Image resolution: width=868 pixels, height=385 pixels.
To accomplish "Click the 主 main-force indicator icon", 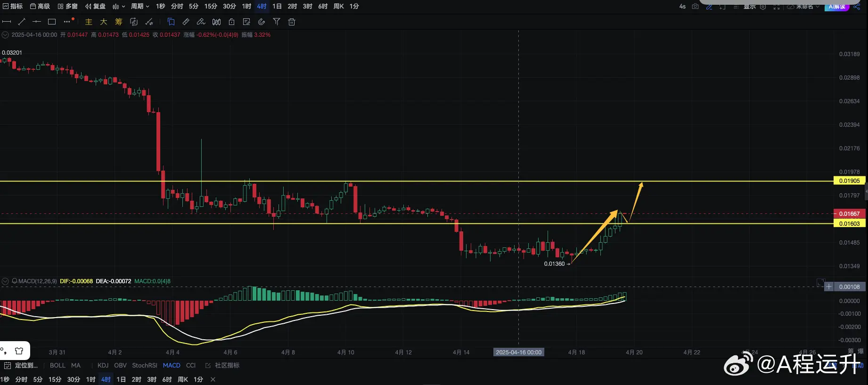I will (89, 22).
